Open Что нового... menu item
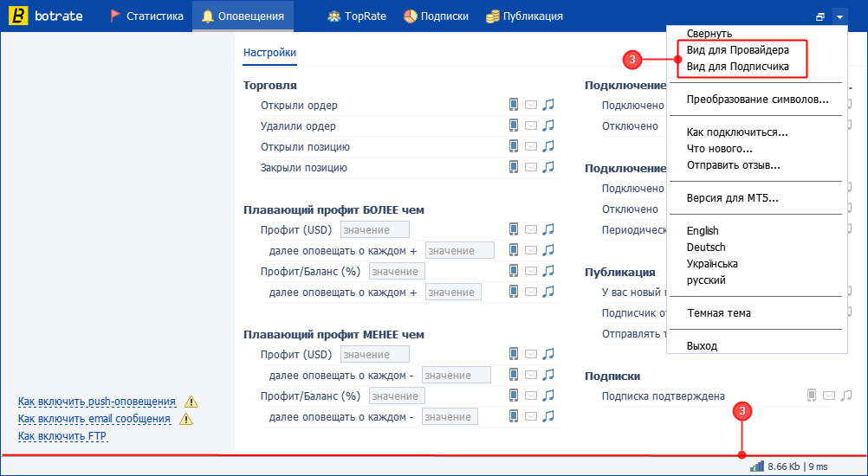The width and height of the screenshot is (868, 476). click(x=720, y=149)
